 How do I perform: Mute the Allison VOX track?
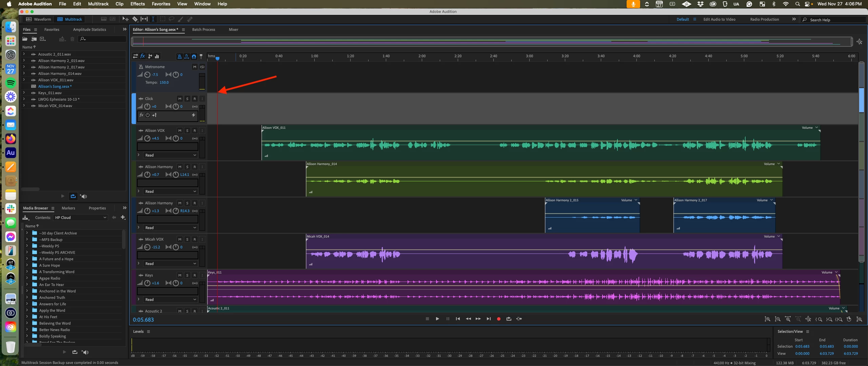180,130
